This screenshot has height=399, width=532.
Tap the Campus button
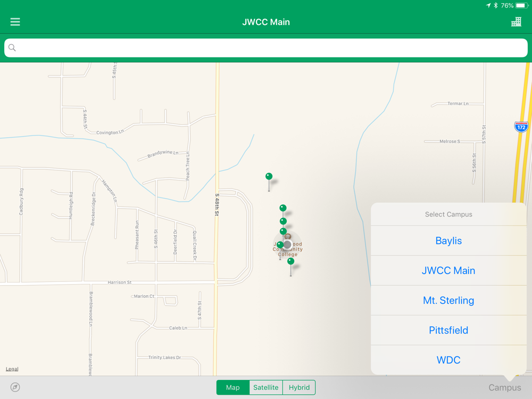tap(504, 387)
